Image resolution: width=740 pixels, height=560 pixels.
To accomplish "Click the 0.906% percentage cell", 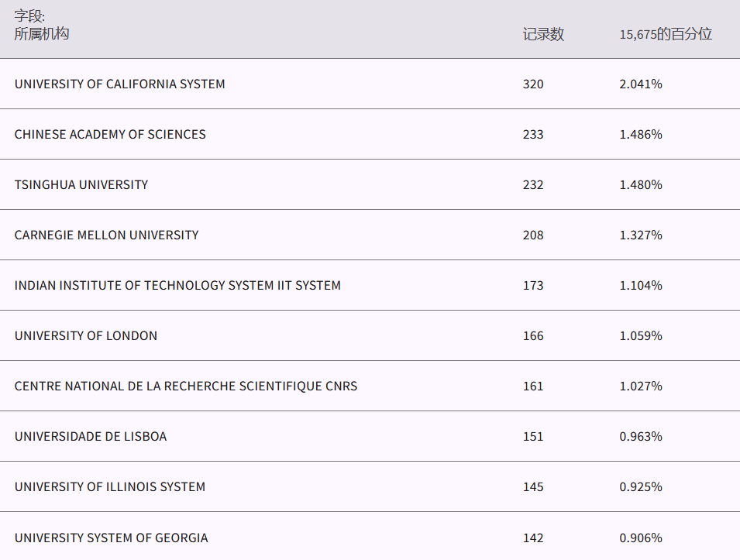I will 641,538.
